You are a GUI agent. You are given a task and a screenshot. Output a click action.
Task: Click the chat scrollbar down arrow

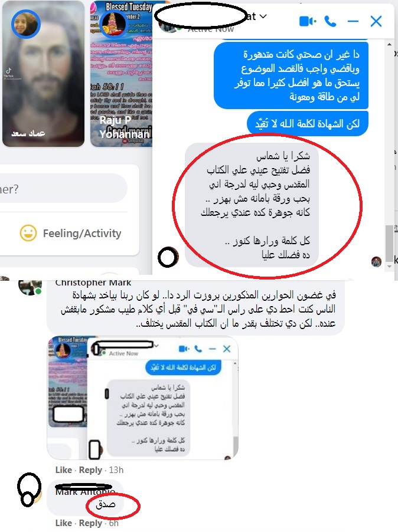pyautogui.click(x=389, y=267)
